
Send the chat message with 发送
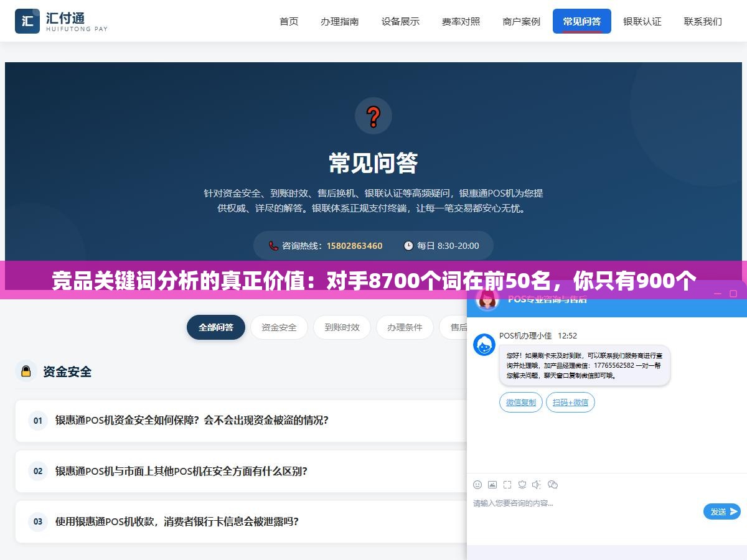(x=722, y=511)
